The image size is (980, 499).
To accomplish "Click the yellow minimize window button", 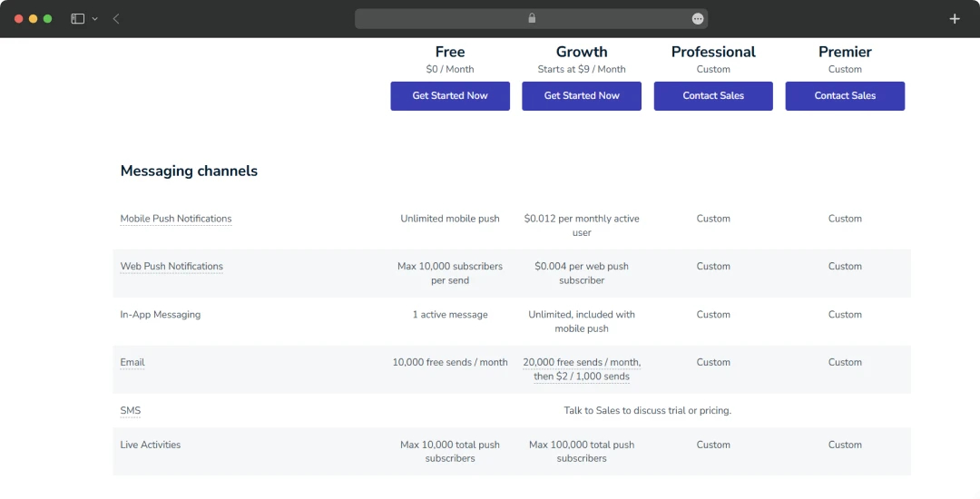I will pyautogui.click(x=34, y=19).
